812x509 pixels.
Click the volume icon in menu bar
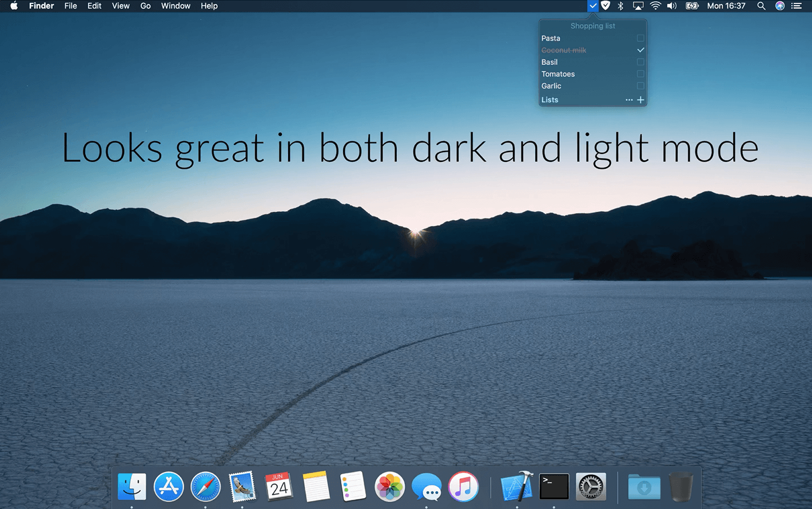tap(672, 6)
